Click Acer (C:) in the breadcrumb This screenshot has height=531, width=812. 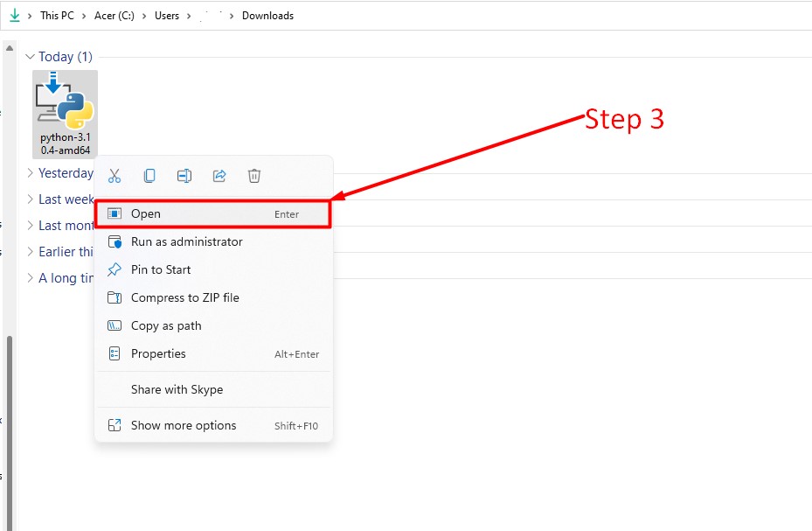point(114,16)
